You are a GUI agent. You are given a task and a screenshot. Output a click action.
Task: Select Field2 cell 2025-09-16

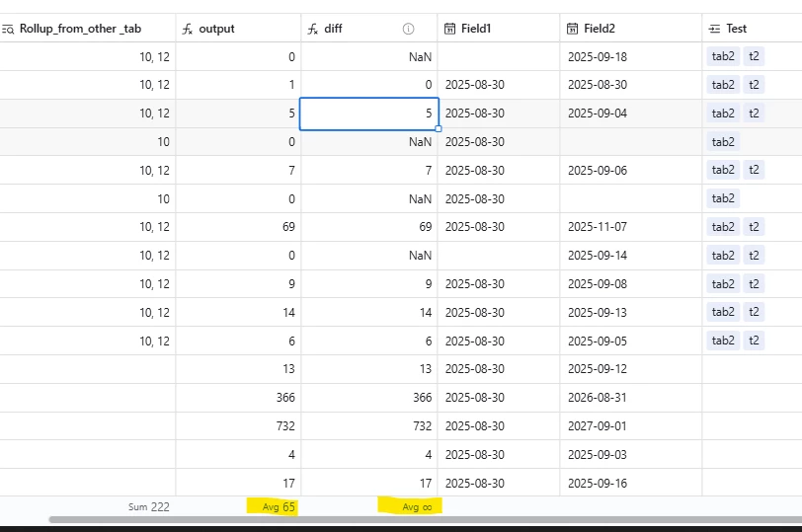[x=631, y=483]
